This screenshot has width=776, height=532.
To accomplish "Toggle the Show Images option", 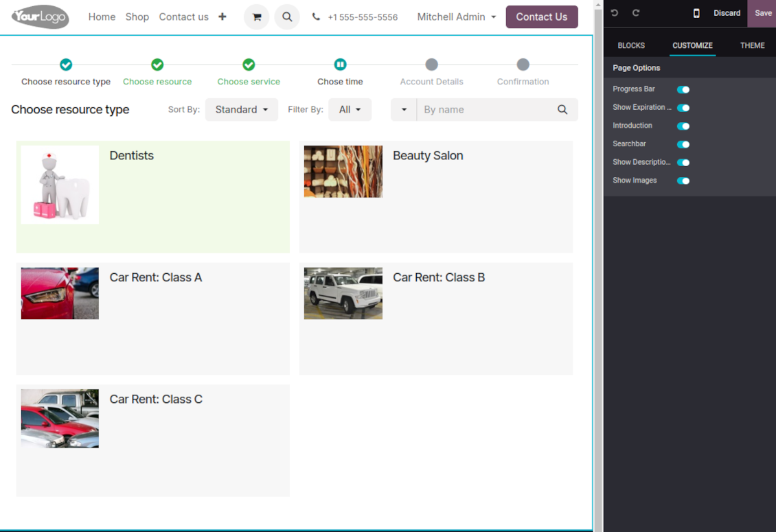I will 683,181.
